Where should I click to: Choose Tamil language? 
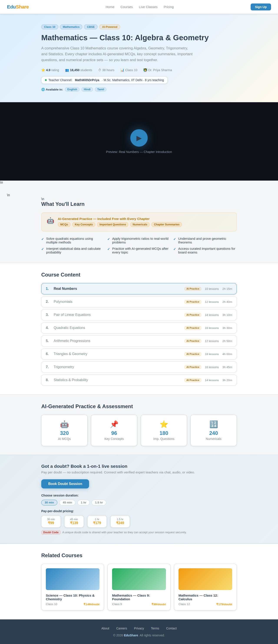pyautogui.click(x=101, y=89)
